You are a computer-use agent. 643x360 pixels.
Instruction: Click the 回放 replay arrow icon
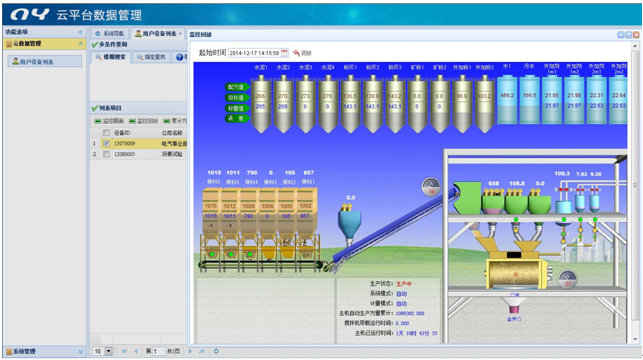point(296,53)
